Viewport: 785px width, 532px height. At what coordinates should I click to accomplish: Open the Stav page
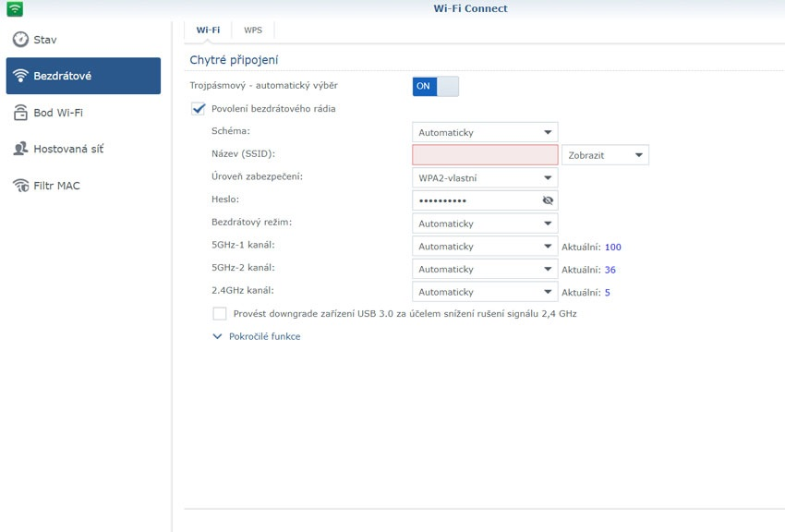[83, 40]
